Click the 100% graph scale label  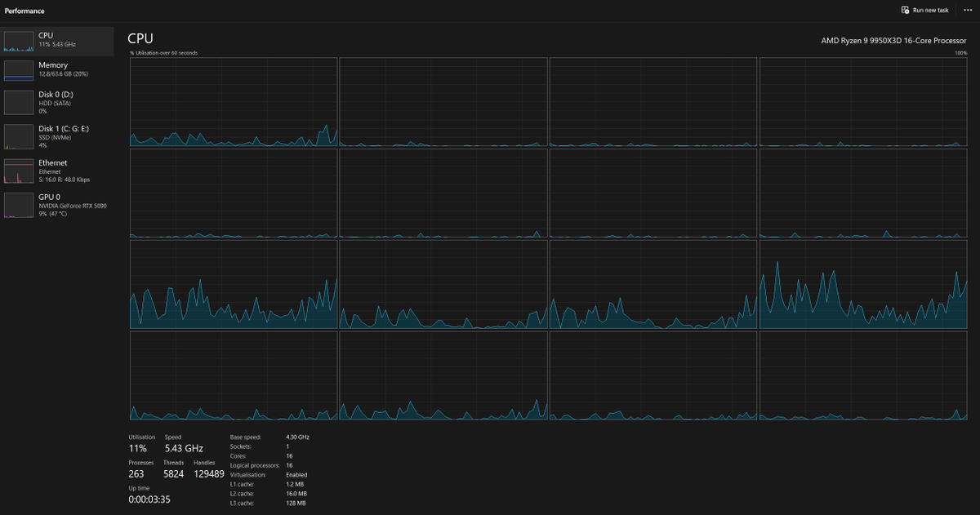(960, 53)
